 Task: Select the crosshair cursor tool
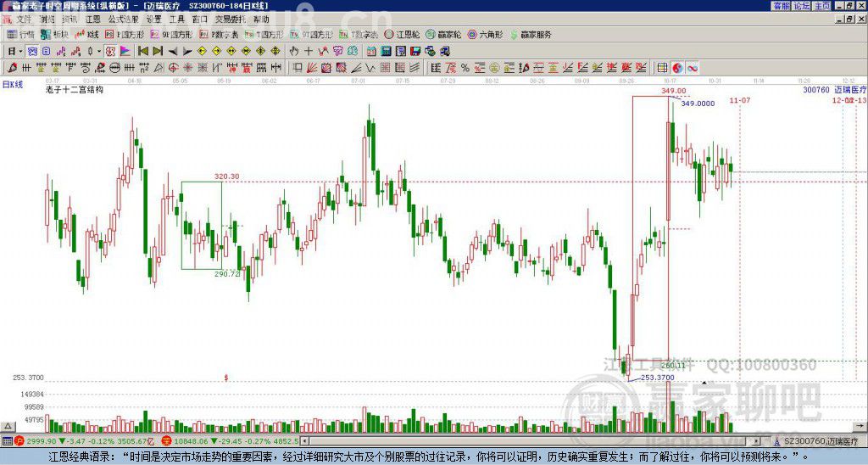[x=309, y=52]
